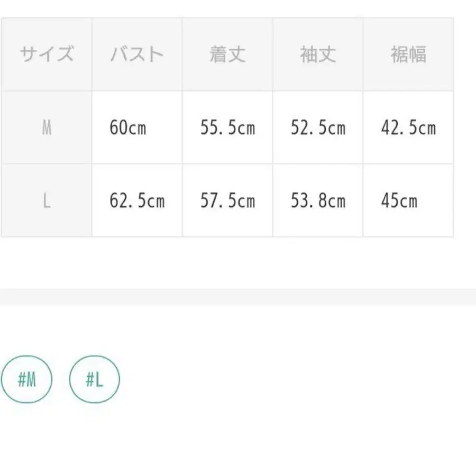Select the 53.8cm sleeve length cell

318,201
